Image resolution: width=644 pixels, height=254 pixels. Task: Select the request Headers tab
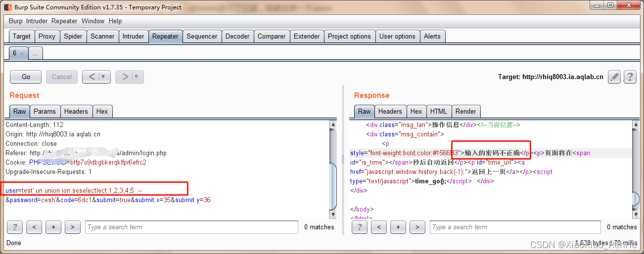pyautogui.click(x=76, y=111)
